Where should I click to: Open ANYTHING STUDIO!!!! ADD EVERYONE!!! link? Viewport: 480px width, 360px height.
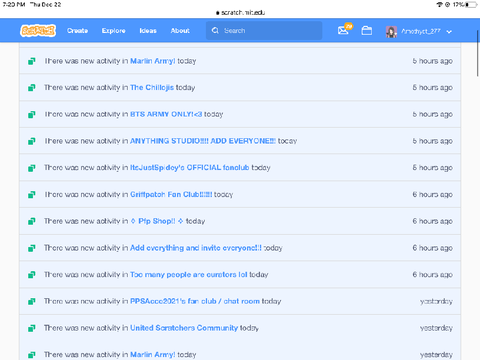click(x=203, y=141)
